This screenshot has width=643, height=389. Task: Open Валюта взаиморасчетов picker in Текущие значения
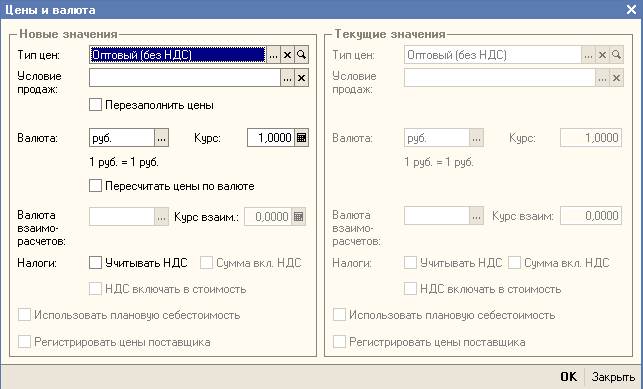tap(477, 216)
